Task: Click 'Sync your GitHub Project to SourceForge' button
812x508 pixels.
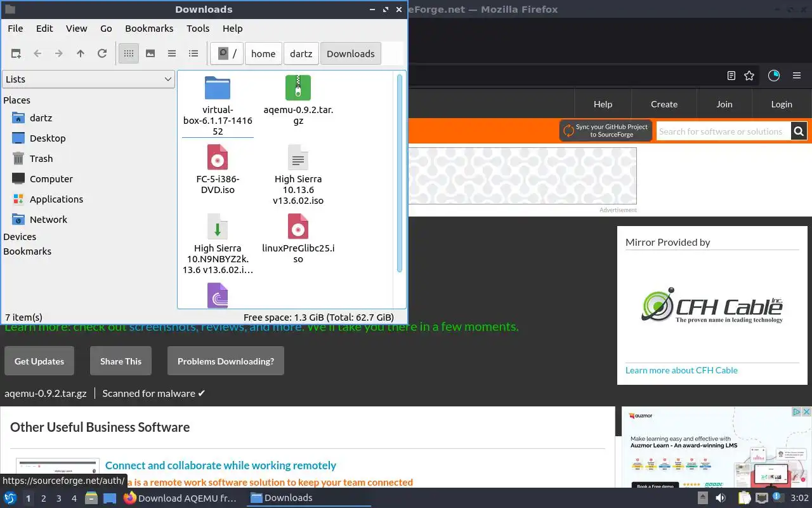Action: point(606,131)
